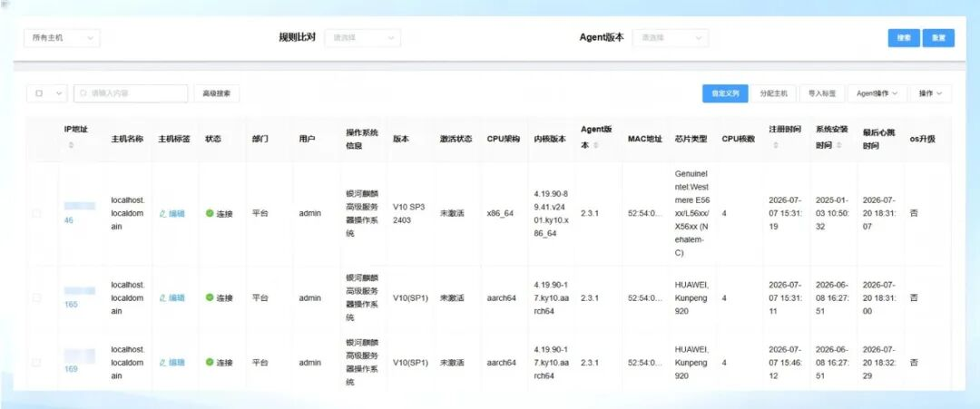This screenshot has width=980, height=409.
Task: Focus the 请输入内容 search input field
Action: 131,93
